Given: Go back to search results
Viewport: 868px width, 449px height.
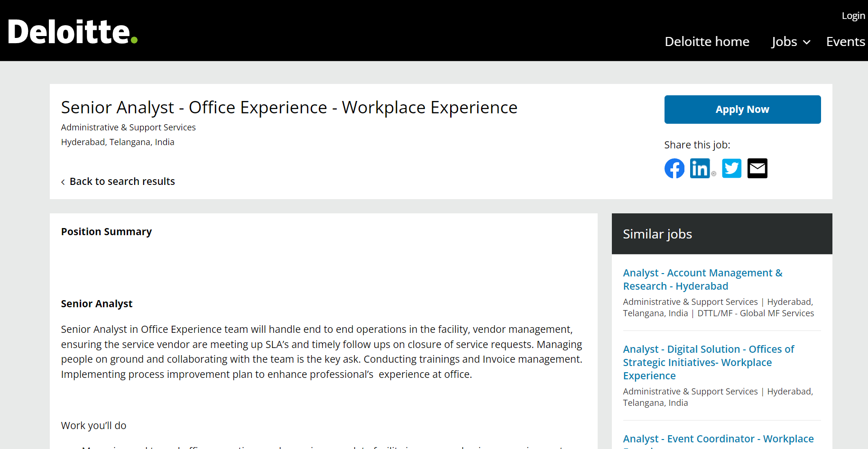Looking at the screenshot, I should [x=122, y=182].
